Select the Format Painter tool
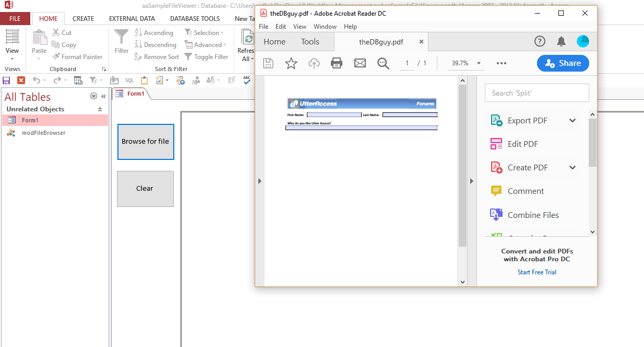Viewport: 644px width, 347px height. pyautogui.click(x=77, y=56)
